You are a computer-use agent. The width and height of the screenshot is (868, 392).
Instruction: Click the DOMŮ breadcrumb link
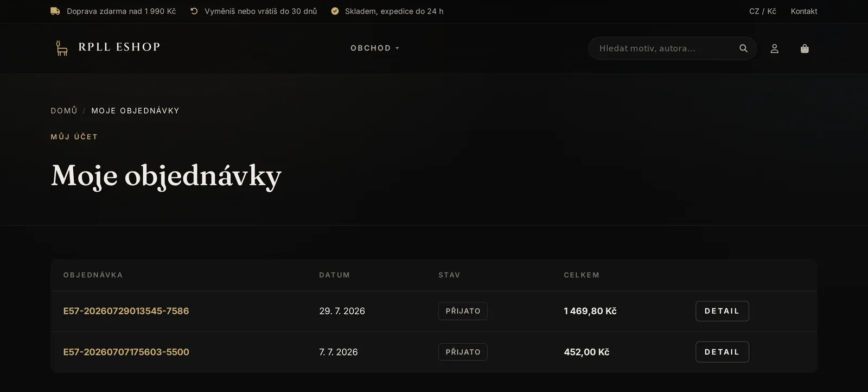(64, 110)
